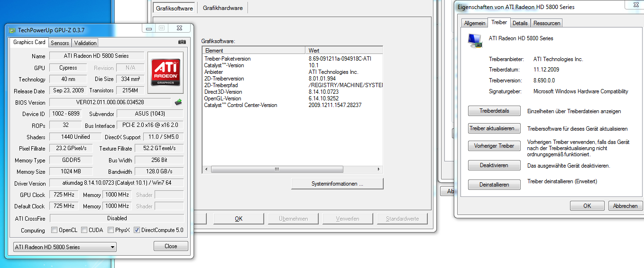Click the BIOS Version field in GPU-Z

[110, 102]
